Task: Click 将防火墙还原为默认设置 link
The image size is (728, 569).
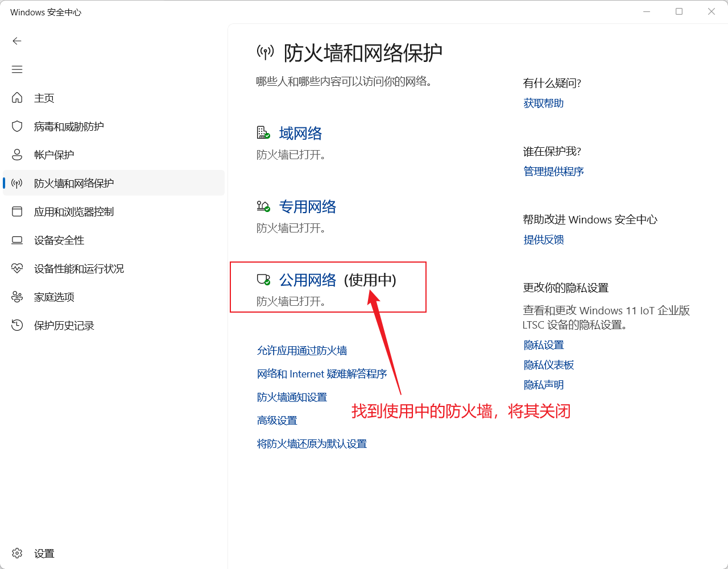Action: tap(312, 444)
